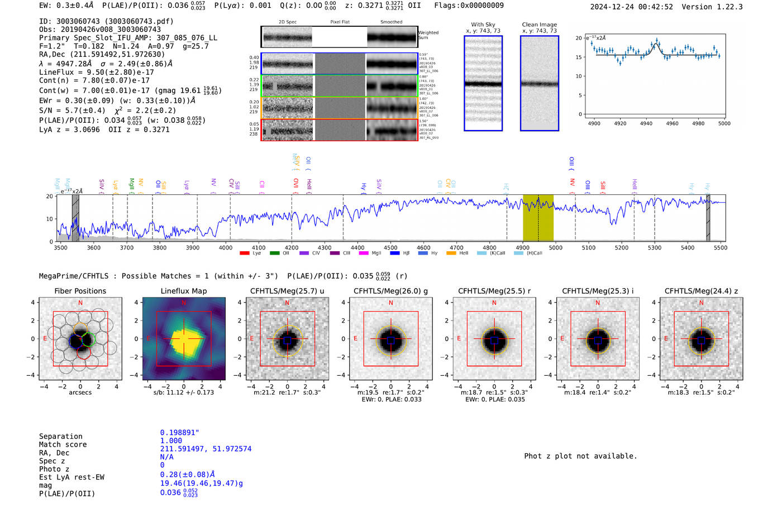Select the green-outlined 2D spectrum row

tap(340, 86)
